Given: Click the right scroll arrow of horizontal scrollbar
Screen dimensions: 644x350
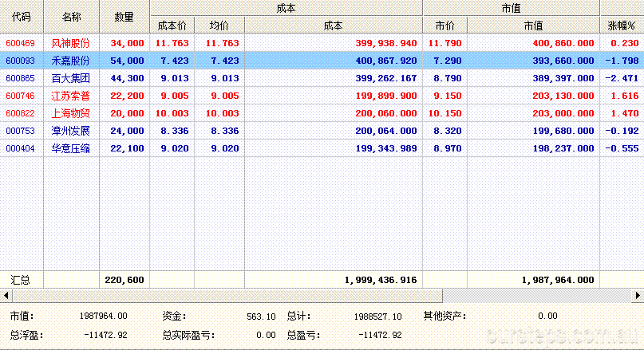Looking at the screenshot, I should (638, 296).
